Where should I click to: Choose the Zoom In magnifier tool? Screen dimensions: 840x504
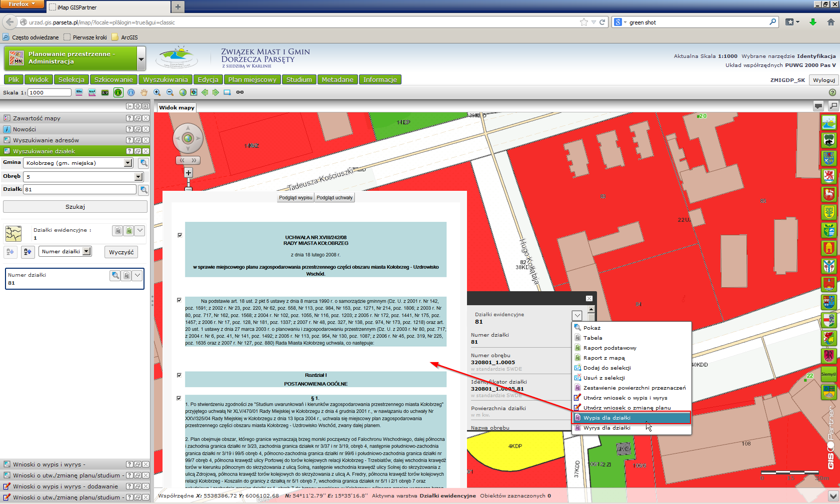tap(157, 92)
